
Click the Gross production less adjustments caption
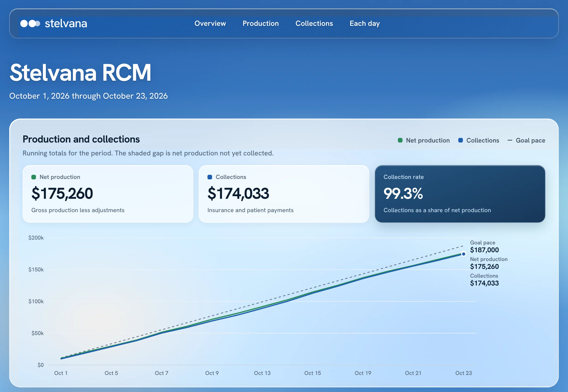(x=78, y=210)
